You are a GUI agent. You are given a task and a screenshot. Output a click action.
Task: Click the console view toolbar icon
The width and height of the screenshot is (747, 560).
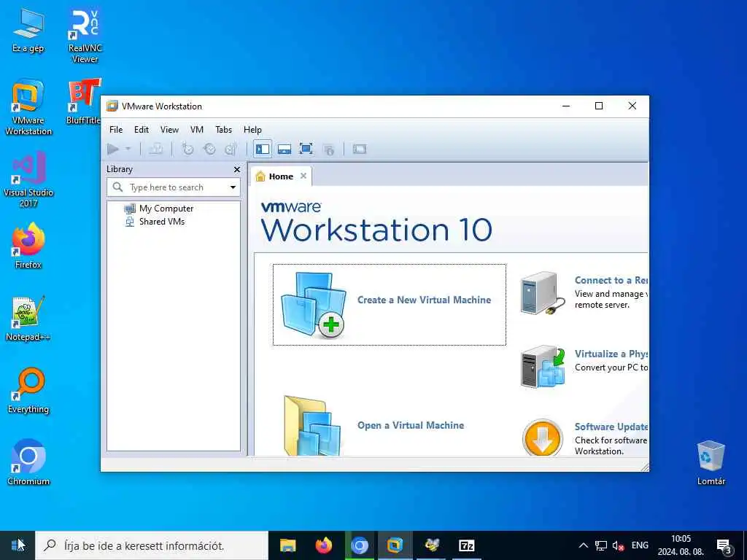point(360,149)
